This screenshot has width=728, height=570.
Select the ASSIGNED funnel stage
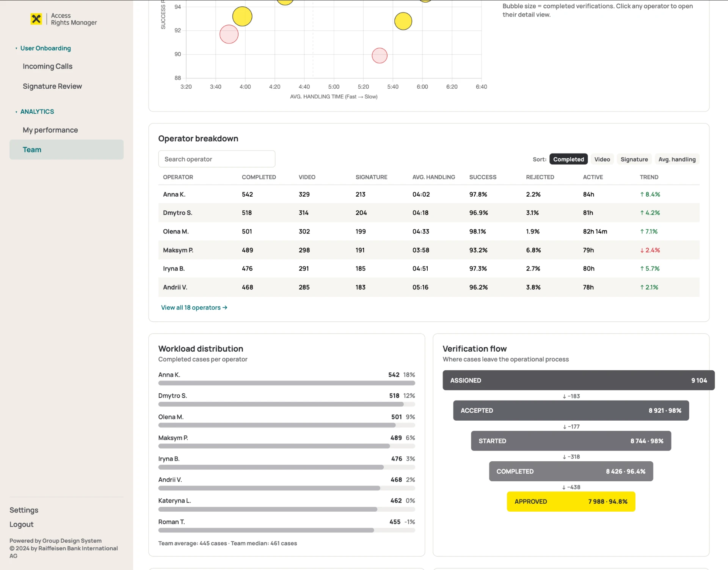[579, 381]
